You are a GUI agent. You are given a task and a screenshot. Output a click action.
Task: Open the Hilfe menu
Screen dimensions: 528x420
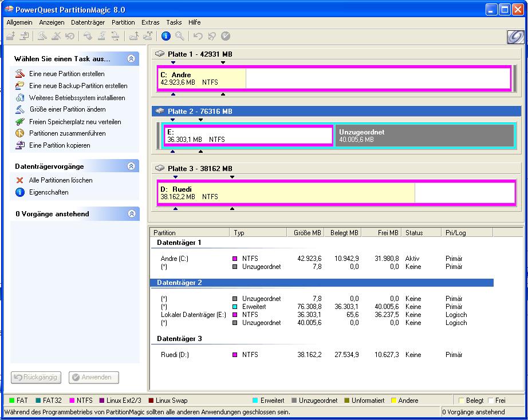pyautogui.click(x=194, y=22)
